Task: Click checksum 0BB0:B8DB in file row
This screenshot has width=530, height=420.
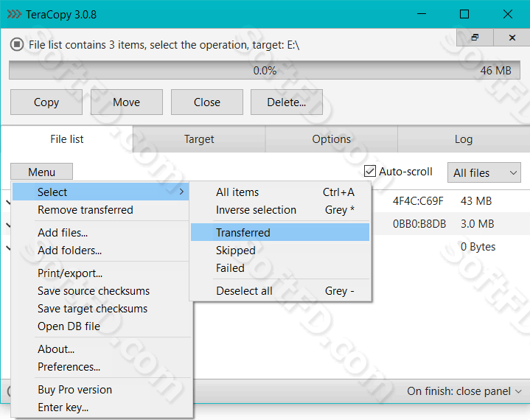Action: pos(419,224)
